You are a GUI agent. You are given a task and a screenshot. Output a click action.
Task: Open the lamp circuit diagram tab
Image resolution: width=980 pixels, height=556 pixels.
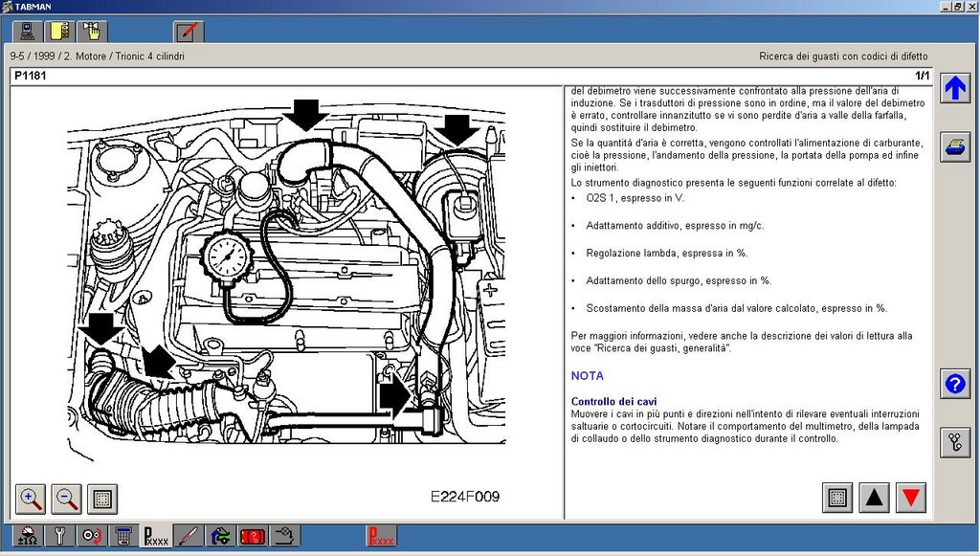[284, 536]
